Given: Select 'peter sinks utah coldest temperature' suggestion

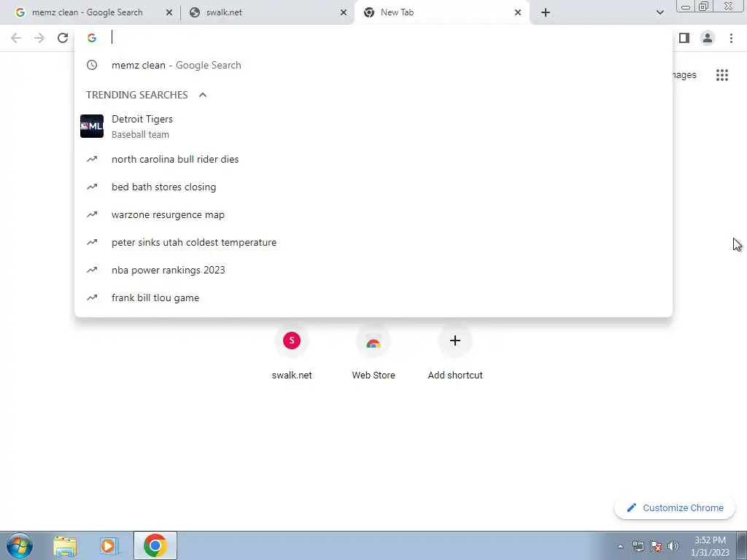Looking at the screenshot, I should tap(373, 242).
